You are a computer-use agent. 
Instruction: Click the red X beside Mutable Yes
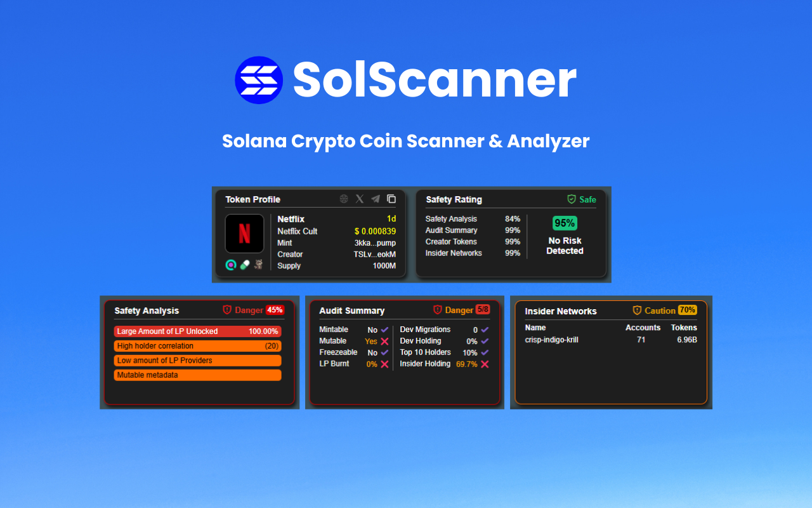385,341
